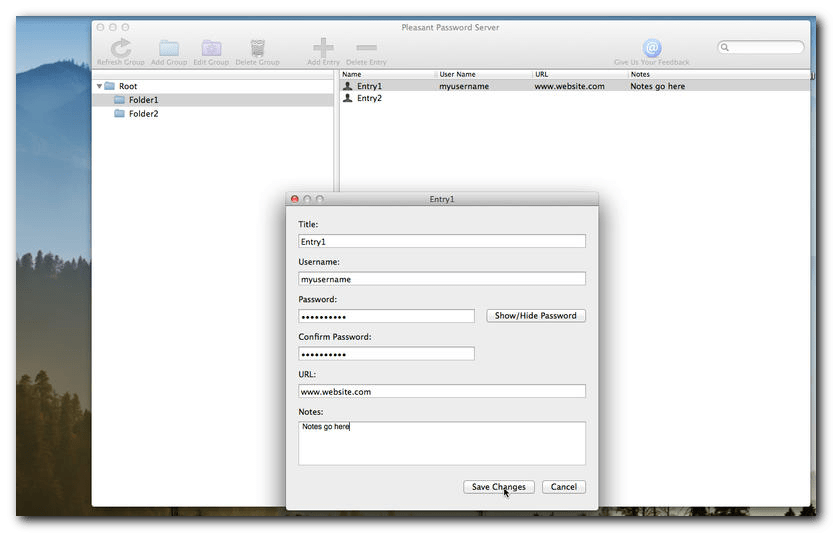Open the Edit Group toolbar icon
The width and height of the screenshot is (833, 533).
(x=211, y=48)
